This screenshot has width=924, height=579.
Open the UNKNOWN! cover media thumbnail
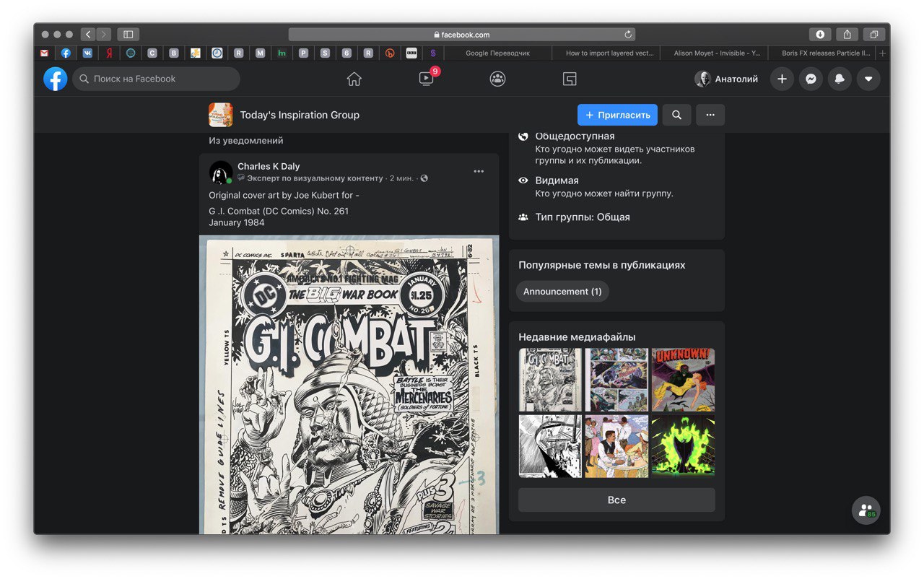point(683,380)
